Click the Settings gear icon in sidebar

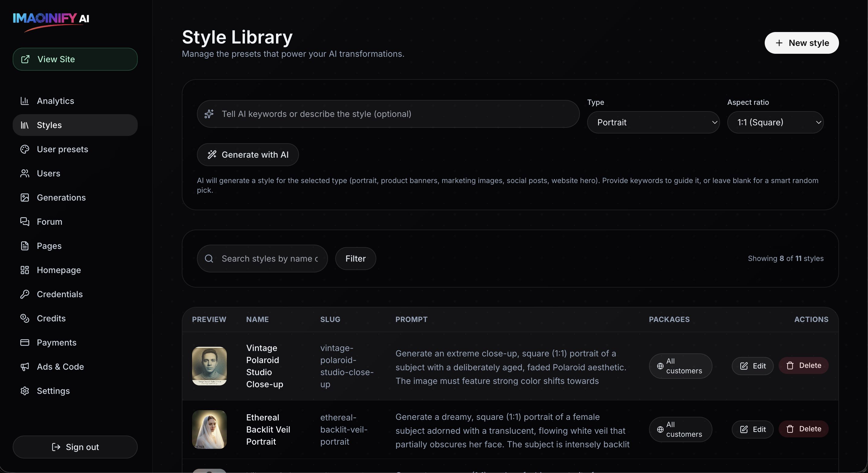(x=24, y=391)
